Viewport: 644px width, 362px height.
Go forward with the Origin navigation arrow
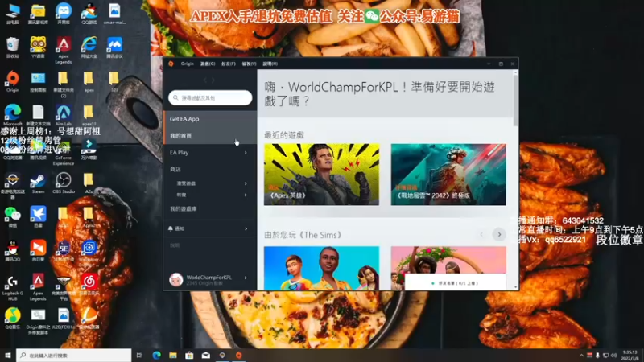213,80
